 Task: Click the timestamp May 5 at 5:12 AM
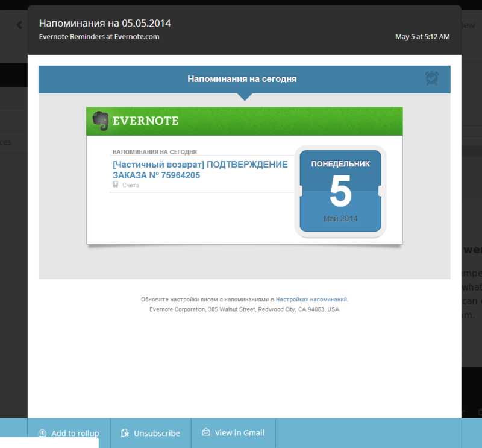click(422, 37)
